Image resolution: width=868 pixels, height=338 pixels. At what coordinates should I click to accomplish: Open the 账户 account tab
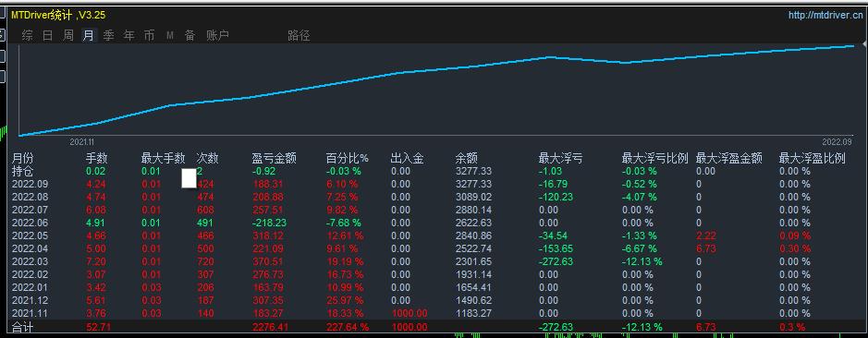tap(217, 36)
